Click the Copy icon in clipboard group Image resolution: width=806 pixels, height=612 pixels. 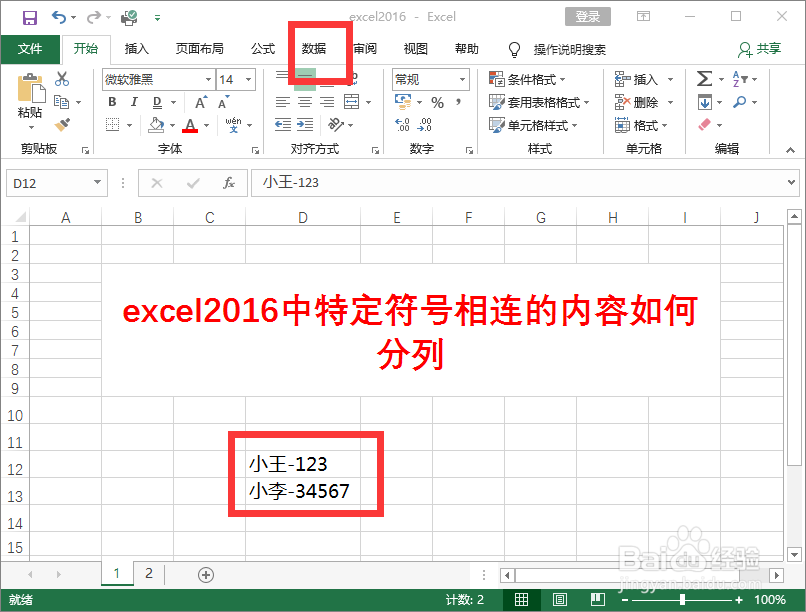pyautogui.click(x=62, y=102)
